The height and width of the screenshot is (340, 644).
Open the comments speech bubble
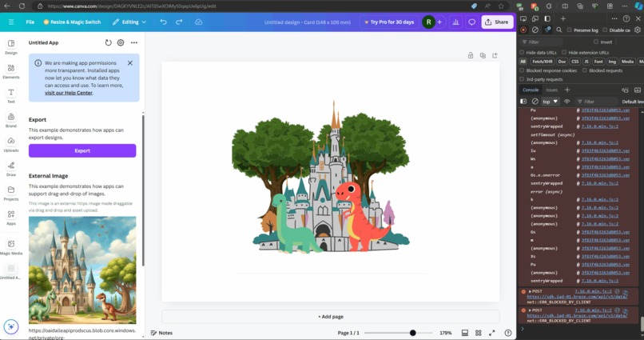(x=471, y=22)
